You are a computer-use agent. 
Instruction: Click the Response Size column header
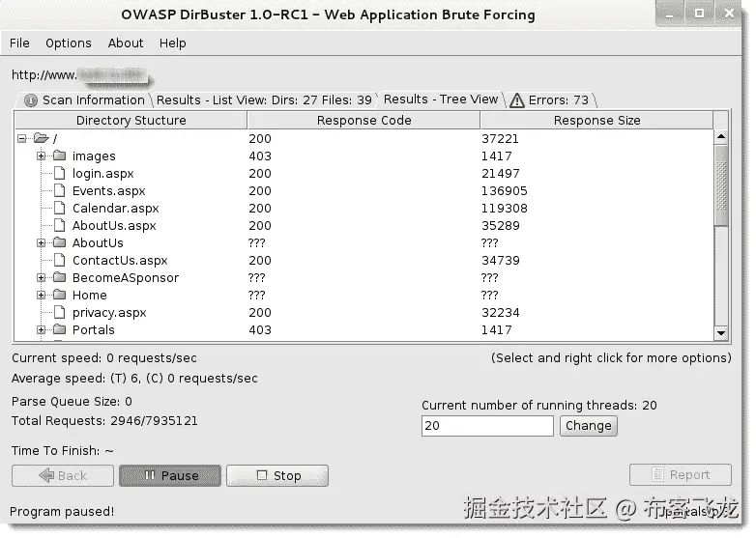pos(596,121)
